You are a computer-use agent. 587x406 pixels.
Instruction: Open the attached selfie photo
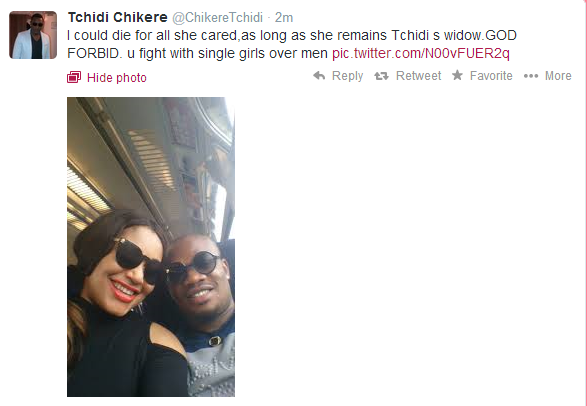pos(151,247)
